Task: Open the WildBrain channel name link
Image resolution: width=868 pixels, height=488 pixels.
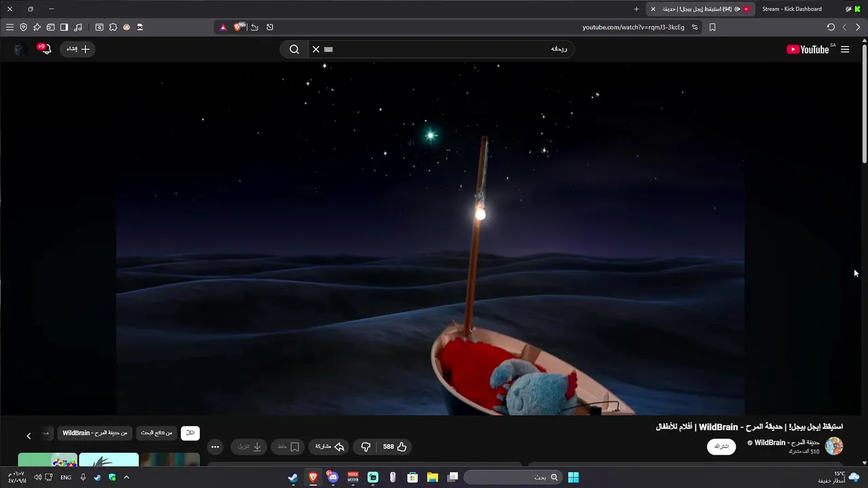Action: tap(787, 443)
